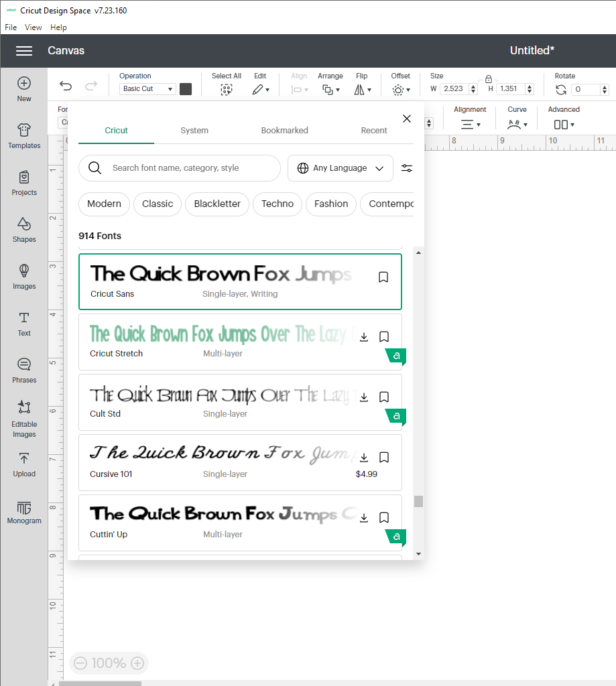The image size is (616, 686).
Task: Open Projects from the sidebar
Action: (x=24, y=183)
